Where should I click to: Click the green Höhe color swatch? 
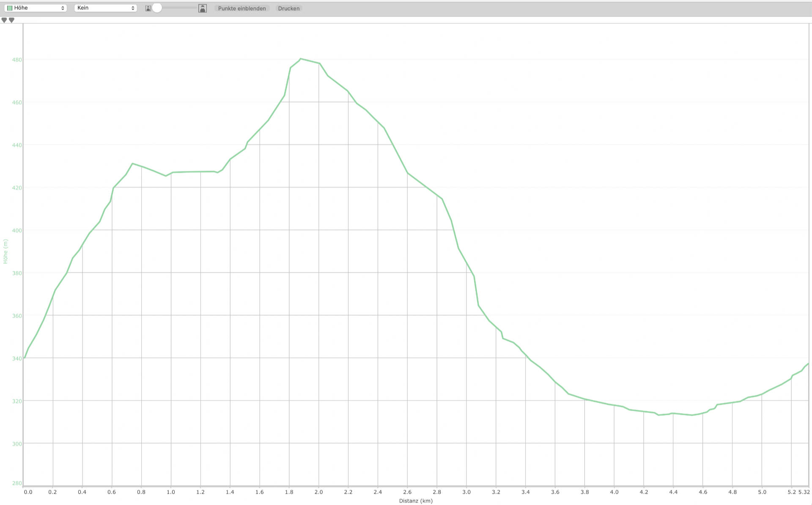pyautogui.click(x=10, y=8)
